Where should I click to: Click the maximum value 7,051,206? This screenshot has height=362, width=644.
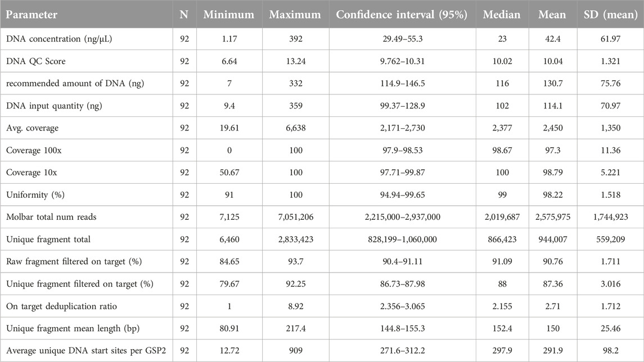(295, 218)
